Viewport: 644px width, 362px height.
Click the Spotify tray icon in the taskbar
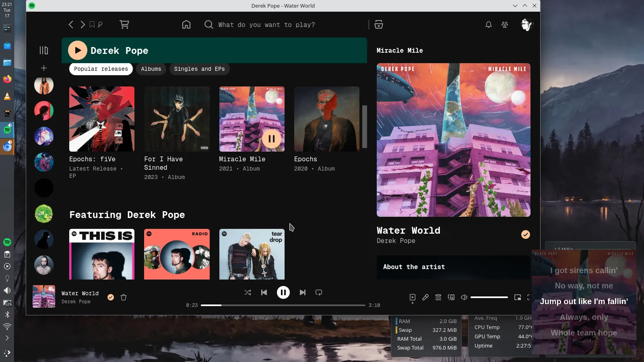point(7,242)
